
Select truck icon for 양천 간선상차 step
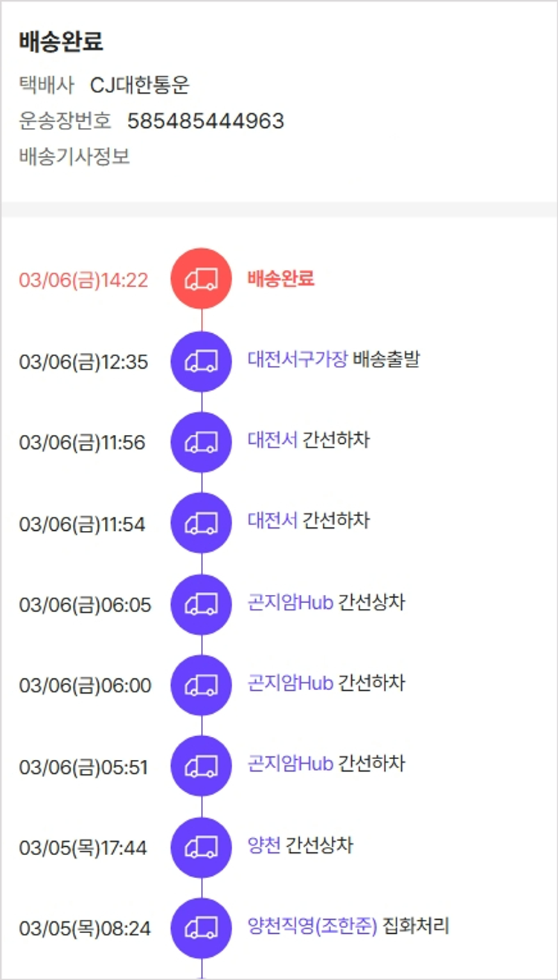click(x=201, y=847)
